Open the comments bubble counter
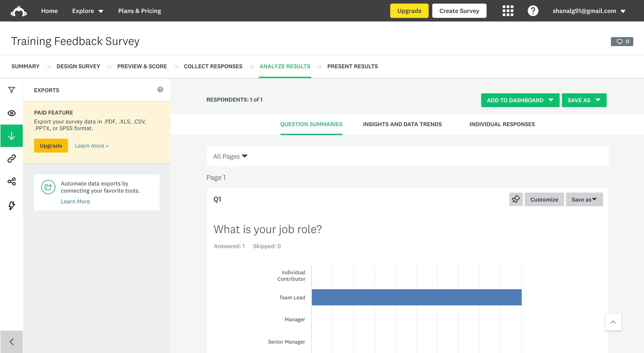Image resolution: width=644 pixels, height=353 pixels. [x=622, y=42]
